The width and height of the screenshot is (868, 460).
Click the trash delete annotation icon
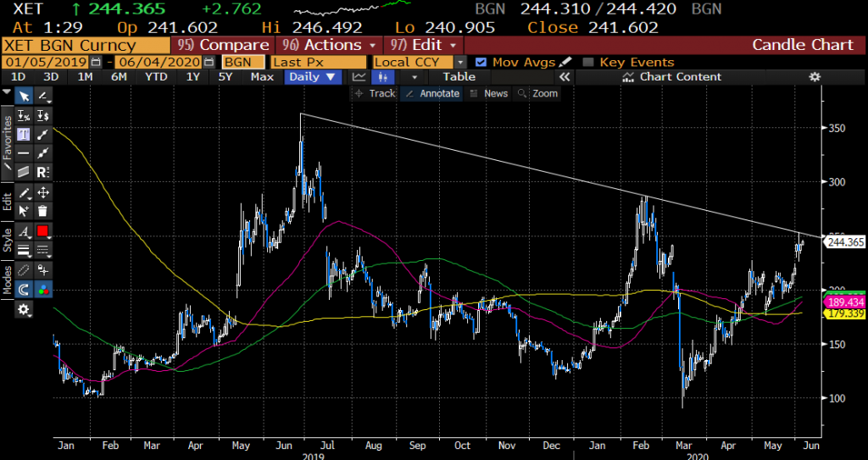42,211
